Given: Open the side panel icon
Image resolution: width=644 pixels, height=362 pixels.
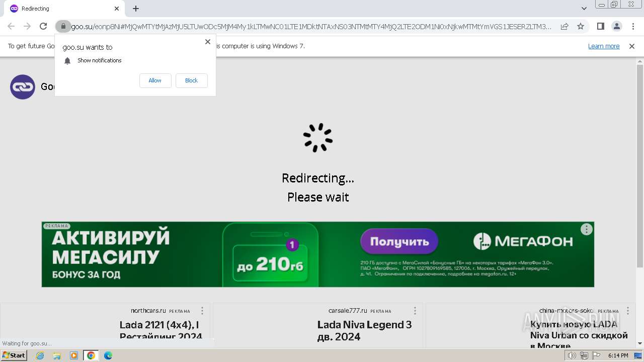Looking at the screenshot, I should pos(600,26).
